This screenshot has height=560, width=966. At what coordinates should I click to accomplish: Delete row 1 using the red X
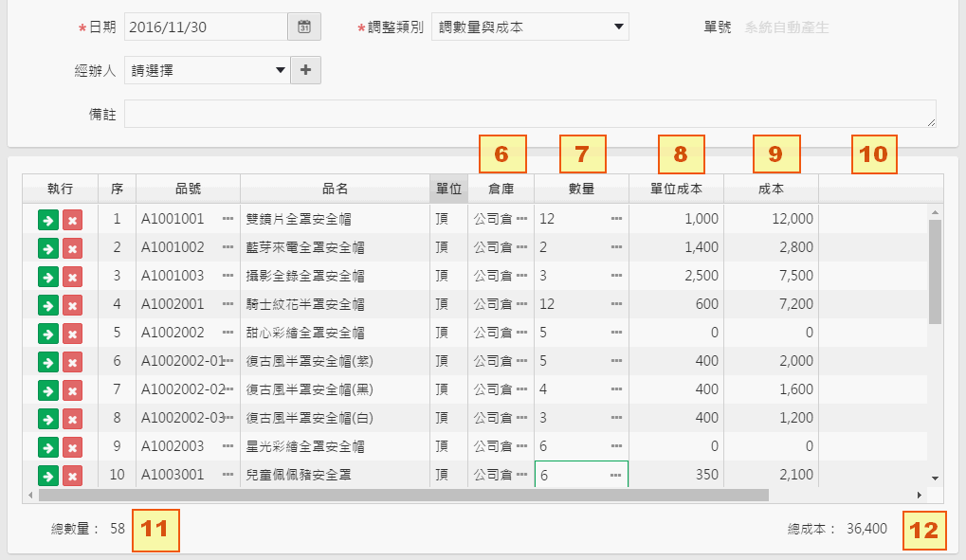pos(73,220)
